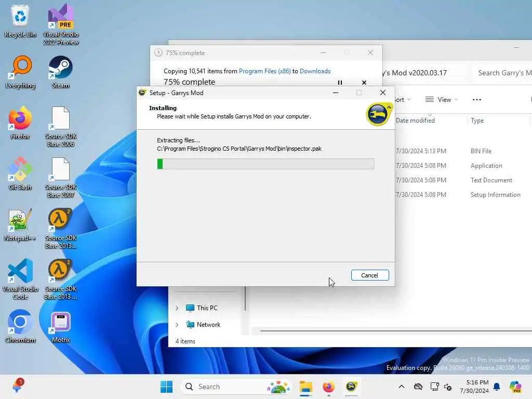Minimize the 75% complete copy window
Image resolution: width=532 pixels, height=399 pixels.
323,52
